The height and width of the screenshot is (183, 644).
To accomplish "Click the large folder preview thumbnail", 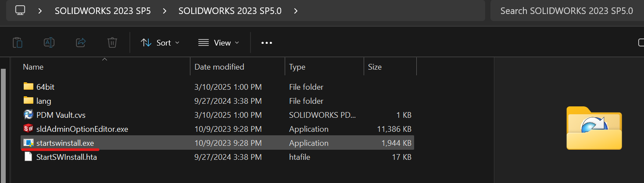I will [x=594, y=128].
